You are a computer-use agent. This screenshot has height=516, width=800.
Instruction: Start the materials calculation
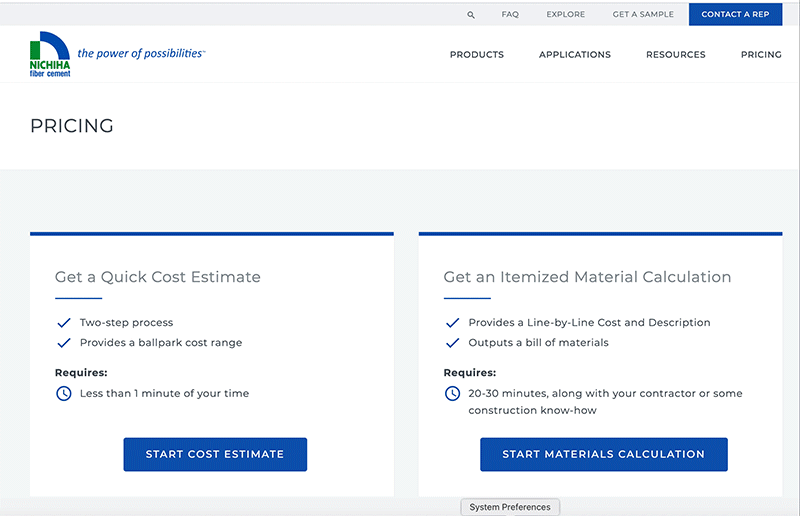603,454
